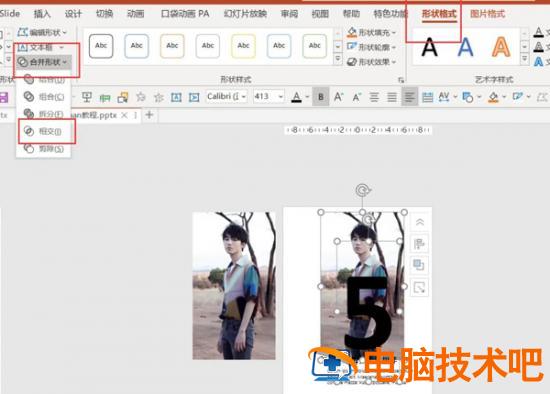
Task: Click the WordArt text outline icon
Action: pos(538,47)
